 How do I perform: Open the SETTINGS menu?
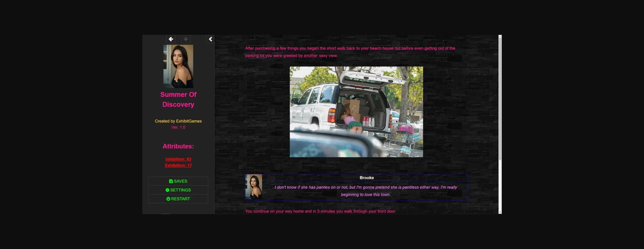178,190
